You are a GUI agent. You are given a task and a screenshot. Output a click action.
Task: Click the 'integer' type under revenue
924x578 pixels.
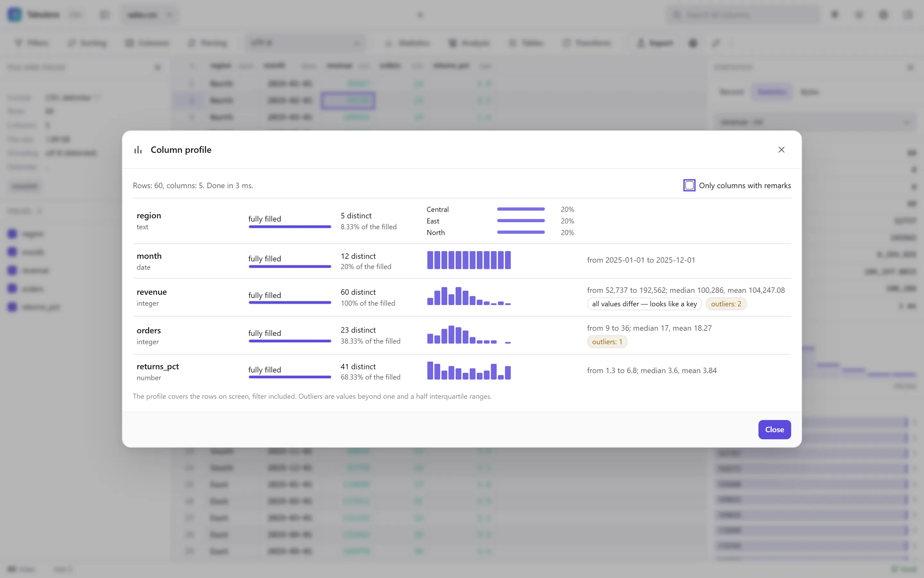(148, 303)
